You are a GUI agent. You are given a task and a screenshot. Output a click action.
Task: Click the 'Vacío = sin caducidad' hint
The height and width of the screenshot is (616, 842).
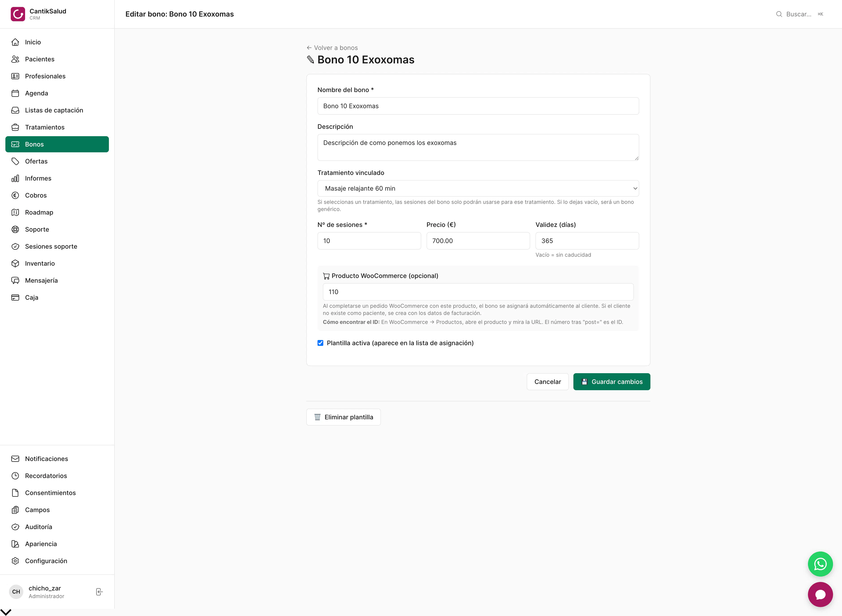(x=563, y=255)
